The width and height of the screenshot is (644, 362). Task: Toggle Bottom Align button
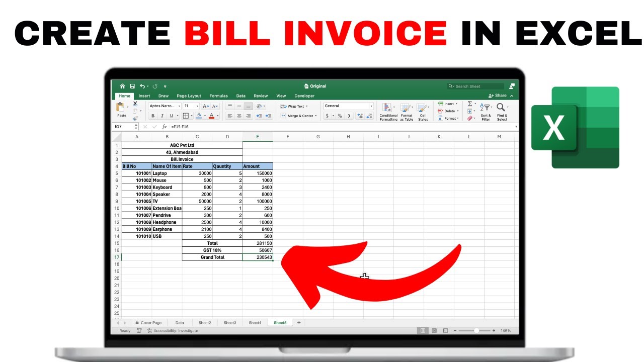[x=249, y=106]
